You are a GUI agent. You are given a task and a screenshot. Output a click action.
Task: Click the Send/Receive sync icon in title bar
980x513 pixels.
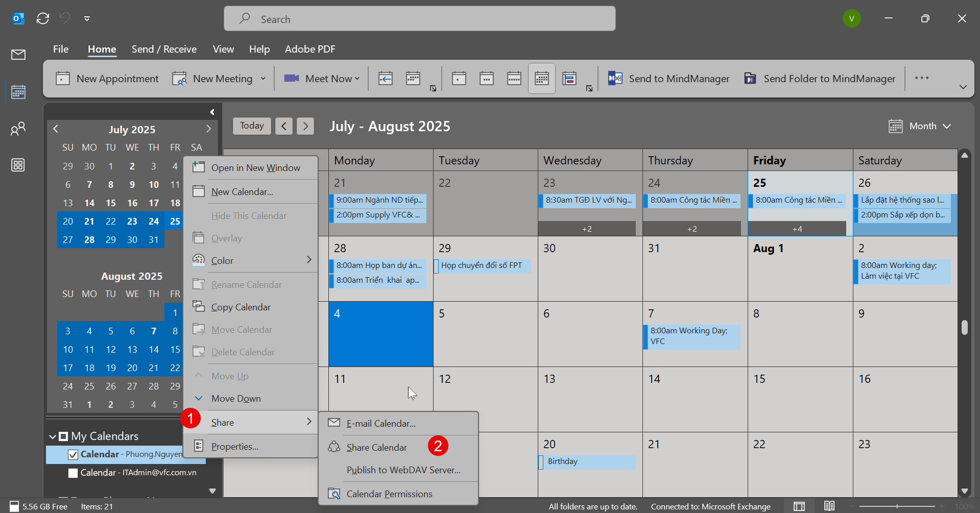[x=43, y=19]
